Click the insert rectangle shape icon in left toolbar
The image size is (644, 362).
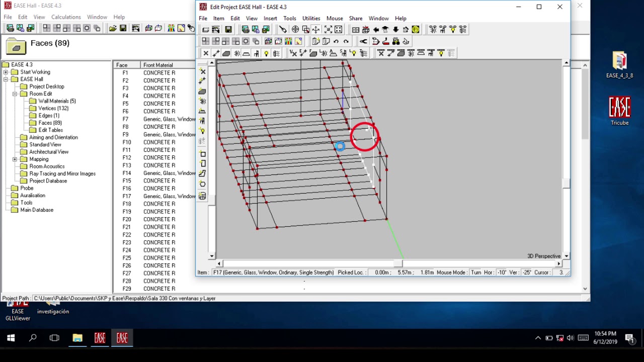click(x=202, y=154)
